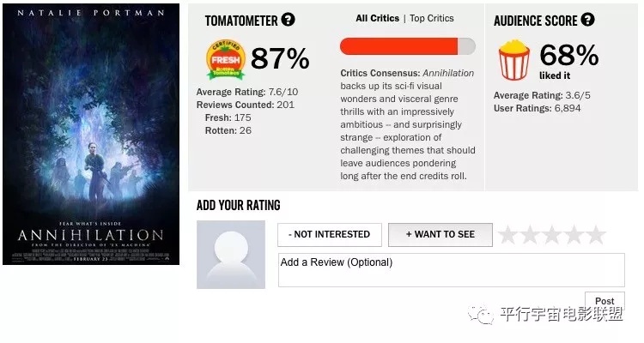Rate the movie three stars
Screen dimensions: 644x343
[x=552, y=235]
